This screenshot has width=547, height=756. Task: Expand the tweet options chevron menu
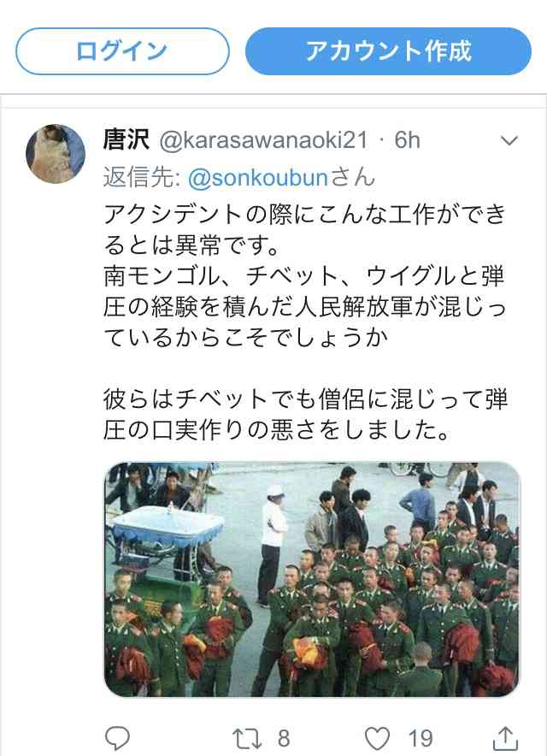pos(509,141)
